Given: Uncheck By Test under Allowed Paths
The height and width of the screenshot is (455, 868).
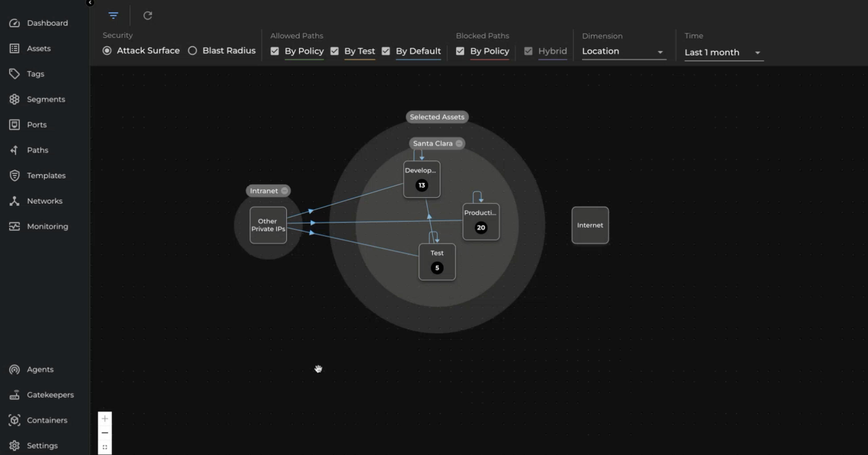Looking at the screenshot, I should (334, 51).
